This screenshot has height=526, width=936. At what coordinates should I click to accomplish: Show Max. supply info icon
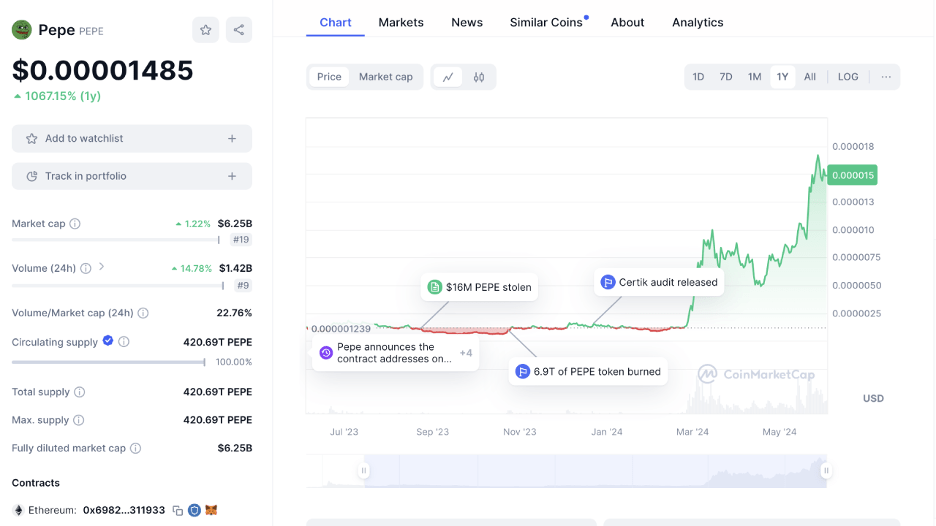coord(79,420)
